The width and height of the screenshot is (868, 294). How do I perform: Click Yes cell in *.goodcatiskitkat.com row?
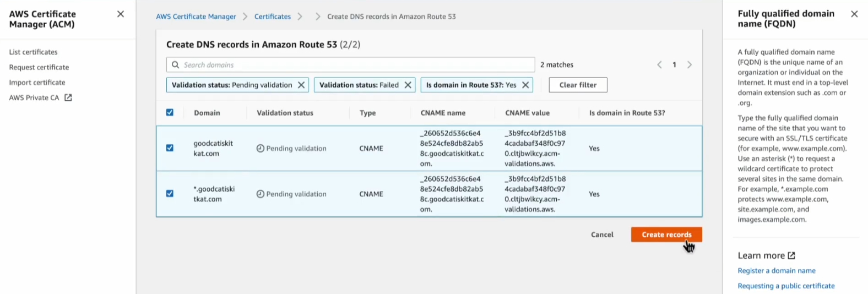594,194
